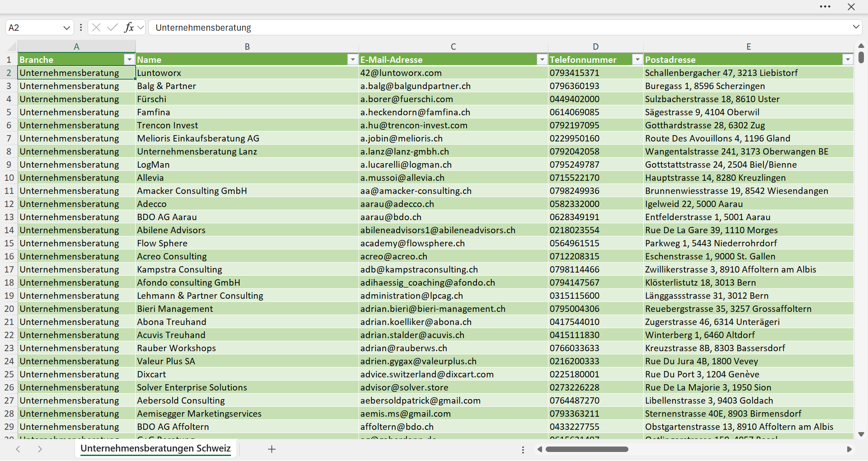This screenshot has width=868, height=461.
Task: Select the Abilene Advisors cell
Action: click(247, 230)
